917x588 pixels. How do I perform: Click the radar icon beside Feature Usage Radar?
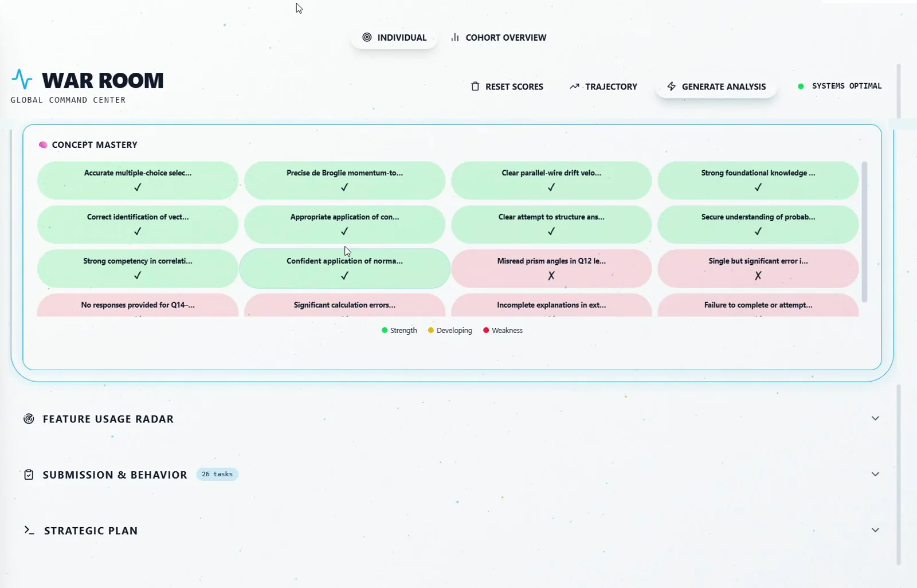tap(29, 419)
